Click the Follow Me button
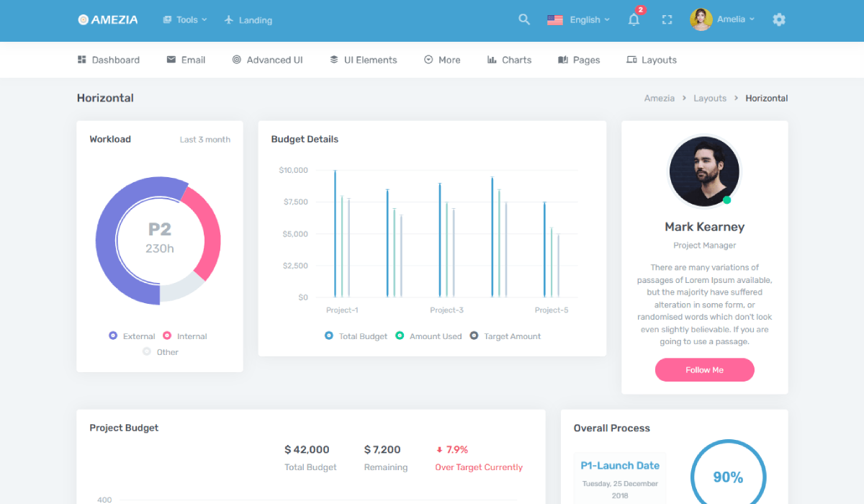 [x=704, y=370]
